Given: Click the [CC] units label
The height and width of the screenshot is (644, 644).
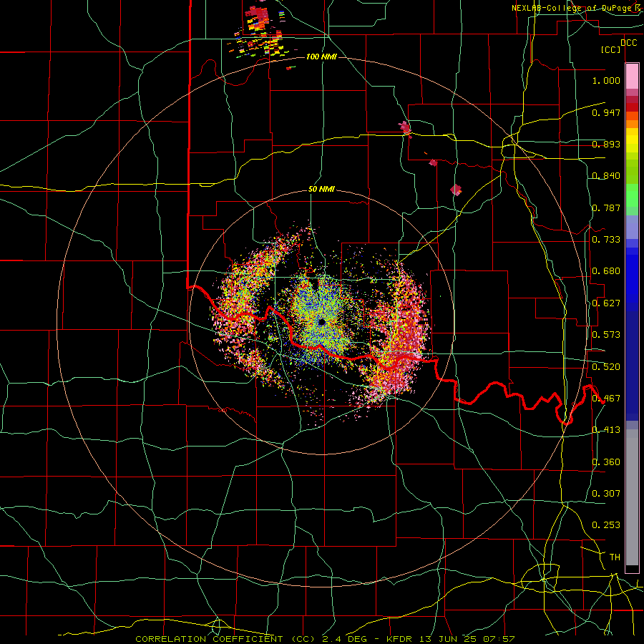Looking at the screenshot, I should pos(611,49).
